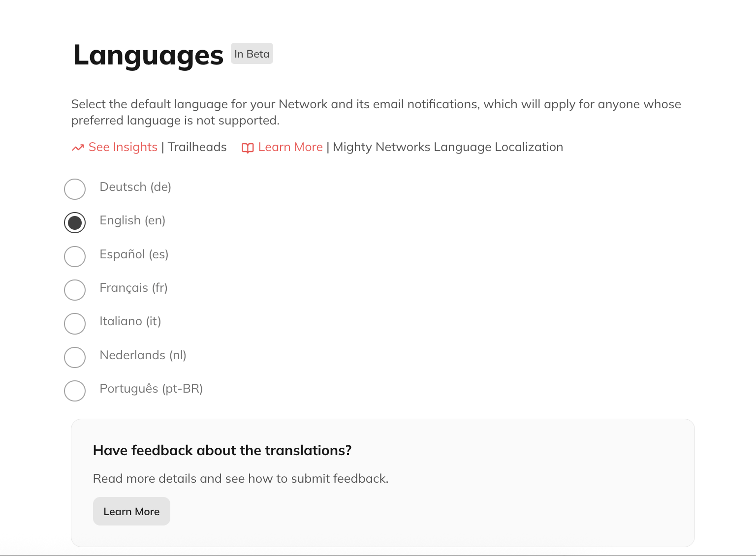756x556 pixels.
Task: Click the Trailheads text
Action: point(197,147)
